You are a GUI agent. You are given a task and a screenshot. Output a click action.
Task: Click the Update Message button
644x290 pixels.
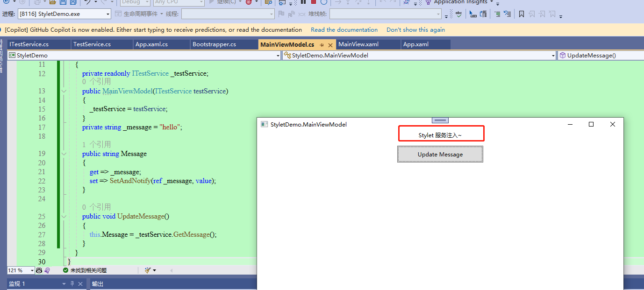click(440, 154)
